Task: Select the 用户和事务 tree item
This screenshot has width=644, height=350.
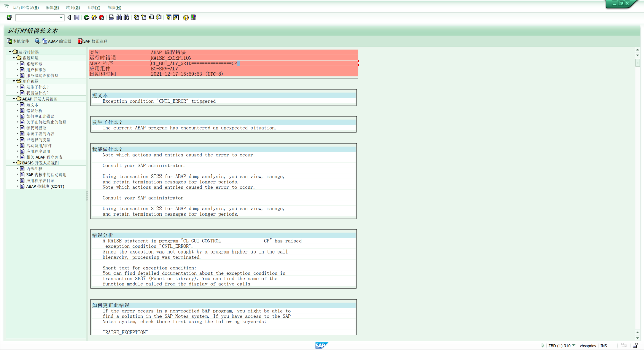Action: coord(36,70)
